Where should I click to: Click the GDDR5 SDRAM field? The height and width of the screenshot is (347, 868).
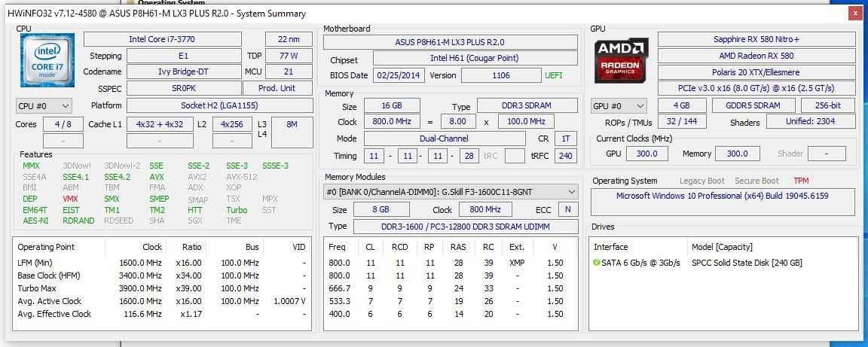pyautogui.click(x=753, y=105)
